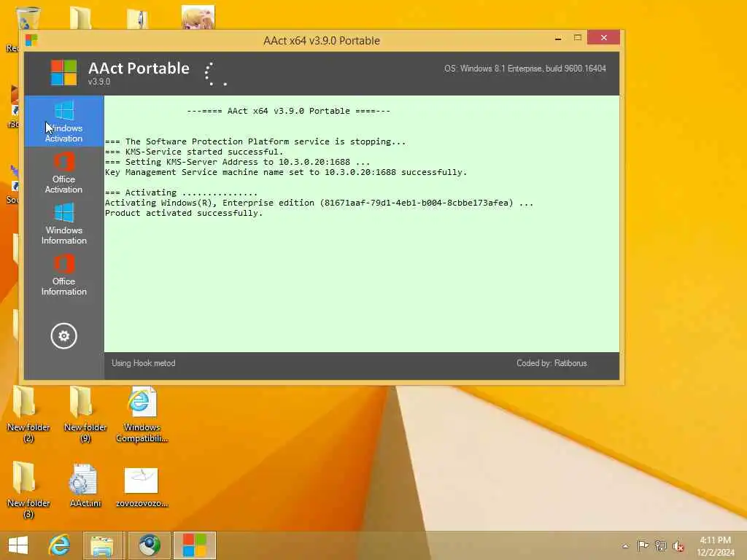Click the AAct Portable loading spinner

point(215,74)
